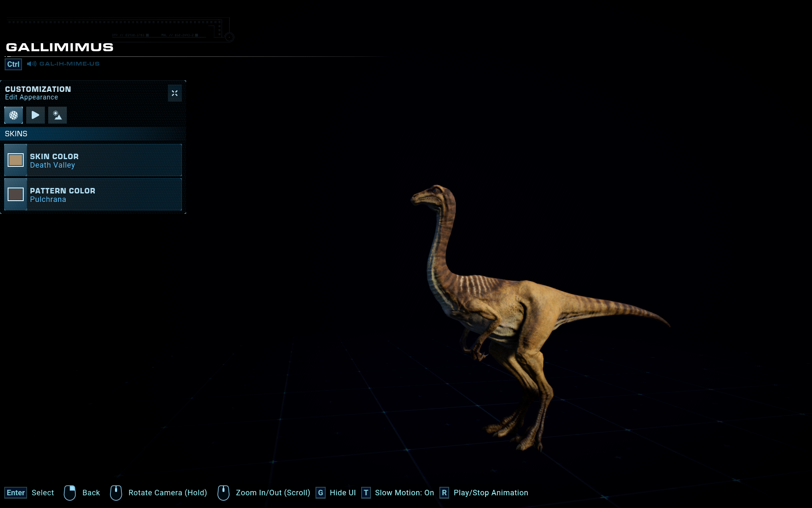Screen dimensions: 812x508
Task: Click the SKINS section header
Action: click(x=93, y=134)
